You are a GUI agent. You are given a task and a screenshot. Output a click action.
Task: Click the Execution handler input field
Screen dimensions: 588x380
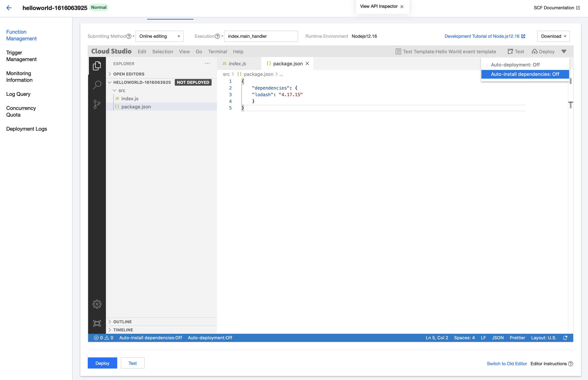click(x=261, y=36)
